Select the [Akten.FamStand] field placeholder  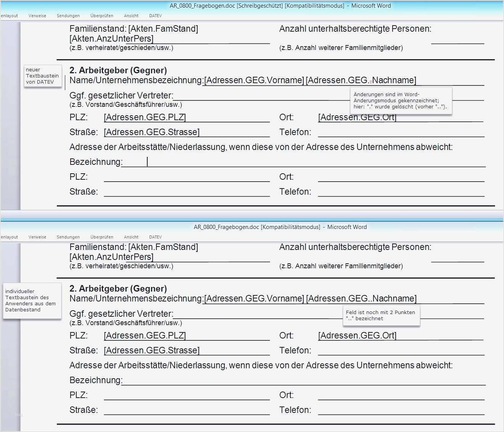(164, 28)
